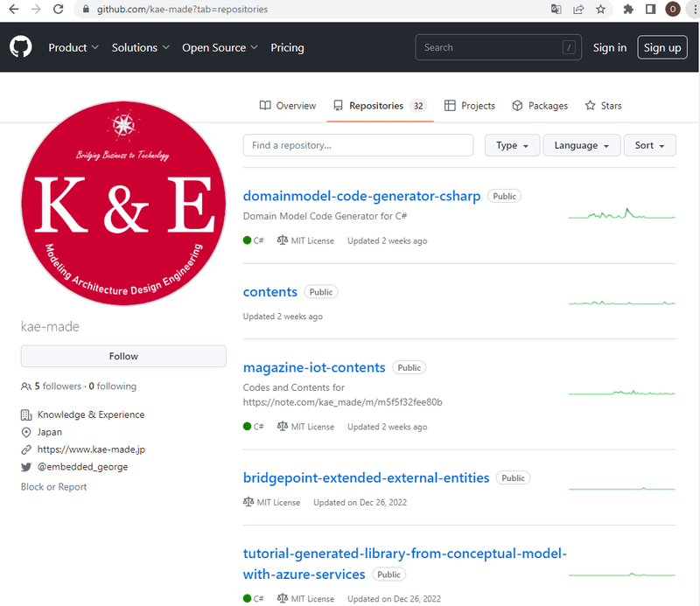Click the GitHub Octocat logo
The height and width of the screenshot is (606, 700).
(x=21, y=47)
